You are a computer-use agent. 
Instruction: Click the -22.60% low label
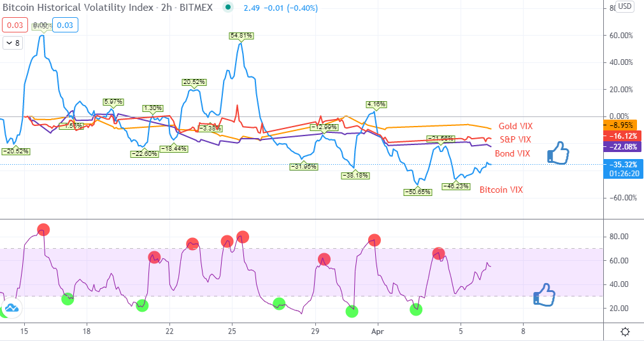tap(144, 154)
